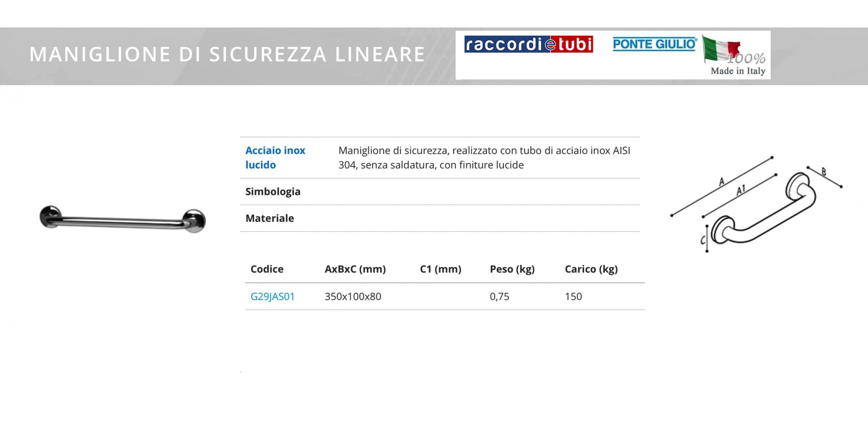Open the Acciaio inox lucido link

[x=275, y=158]
